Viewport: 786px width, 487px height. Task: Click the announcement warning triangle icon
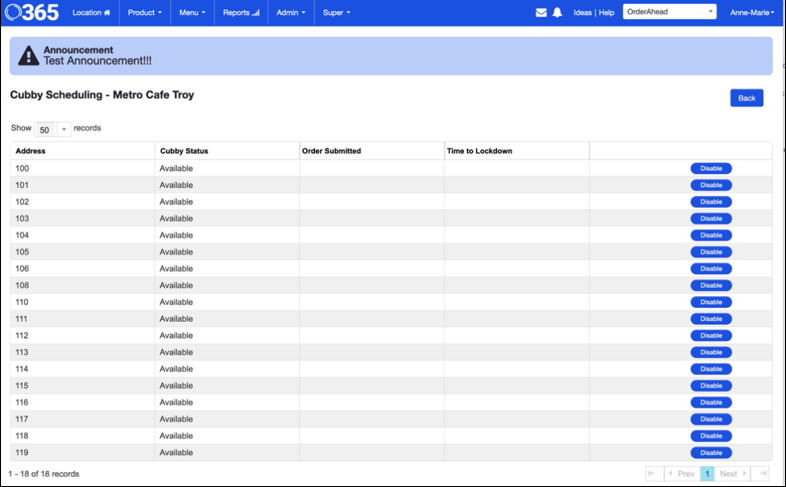29,56
